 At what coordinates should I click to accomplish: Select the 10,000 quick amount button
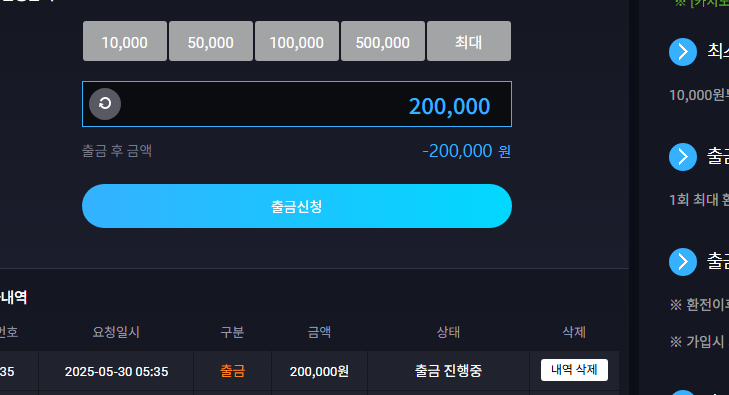[125, 41]
